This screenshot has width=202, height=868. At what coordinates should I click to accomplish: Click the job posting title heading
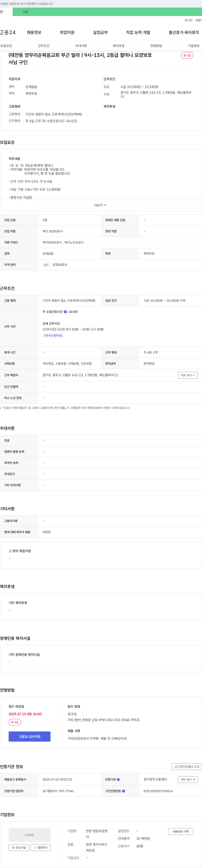[80, 59]
